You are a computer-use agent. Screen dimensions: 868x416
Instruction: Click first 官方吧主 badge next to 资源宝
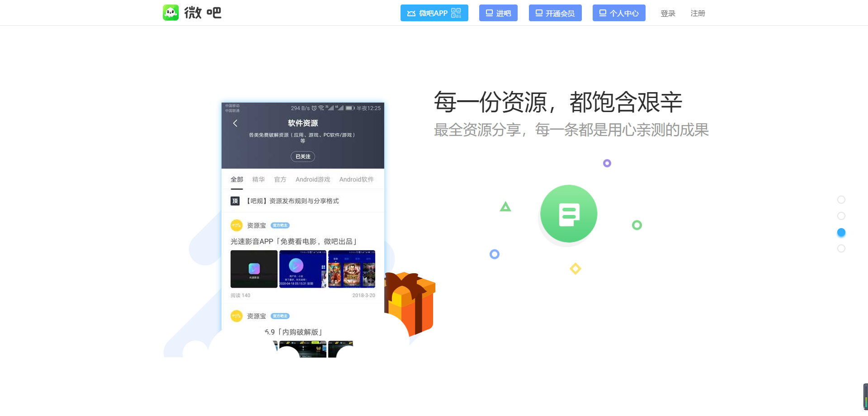tap(280, 225)
